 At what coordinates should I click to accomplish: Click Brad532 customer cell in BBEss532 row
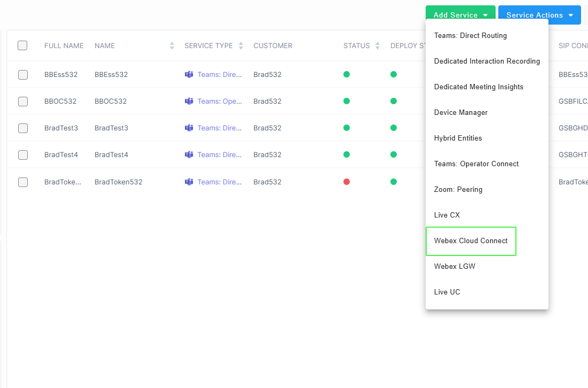[x=268, y=74]
